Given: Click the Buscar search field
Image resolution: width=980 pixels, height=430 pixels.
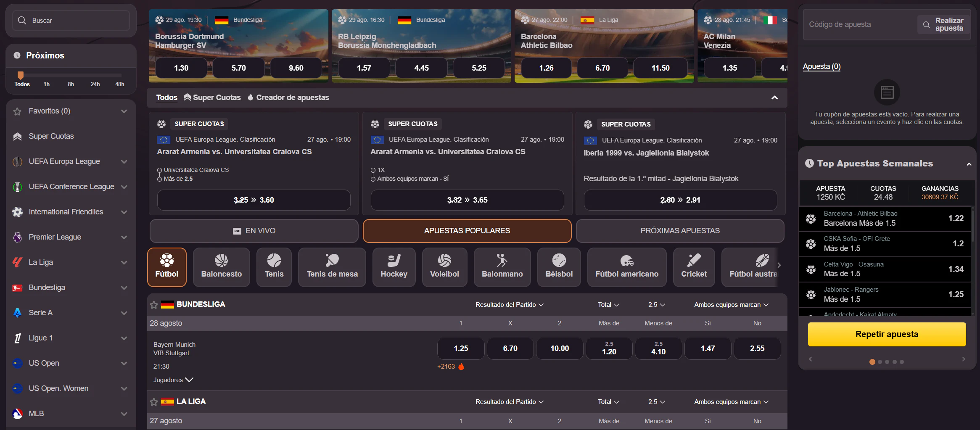Looking at the screenshot, I should [x=71, y=20].
